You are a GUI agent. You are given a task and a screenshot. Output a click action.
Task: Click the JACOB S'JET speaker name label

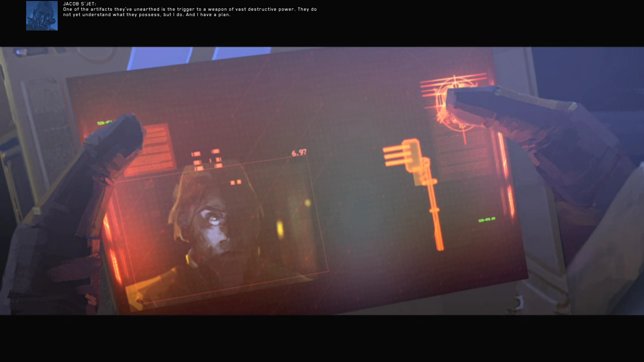click(79, 4)
